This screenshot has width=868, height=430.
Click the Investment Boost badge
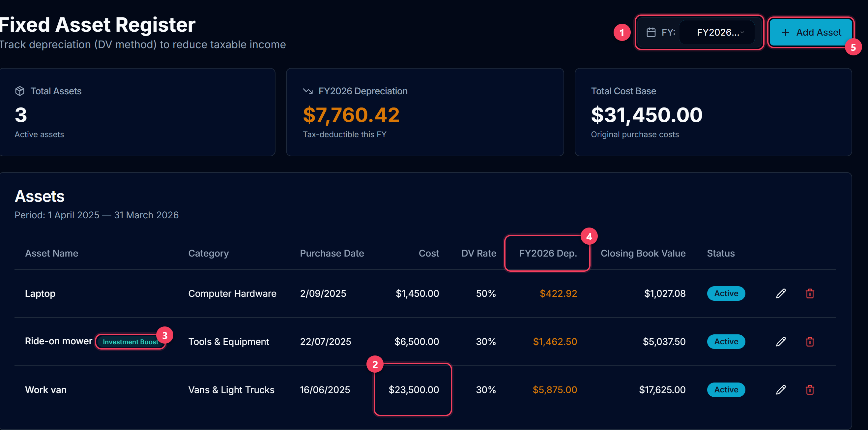130,342
